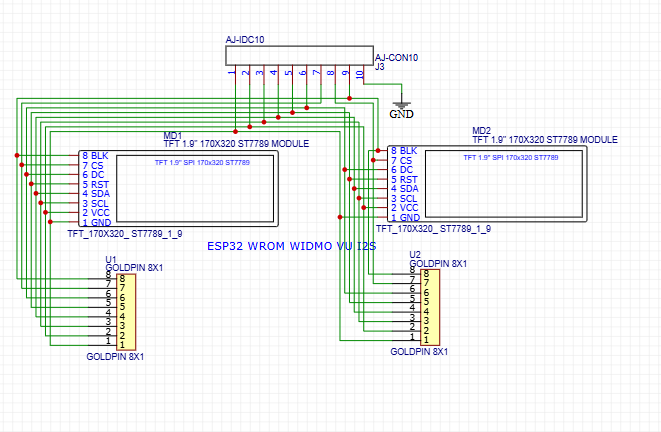This screenshot has height=432, width=661.
Task: Select the MD1 display module screen rectangle
Action: pyautogui.click(x=195, y=188)
